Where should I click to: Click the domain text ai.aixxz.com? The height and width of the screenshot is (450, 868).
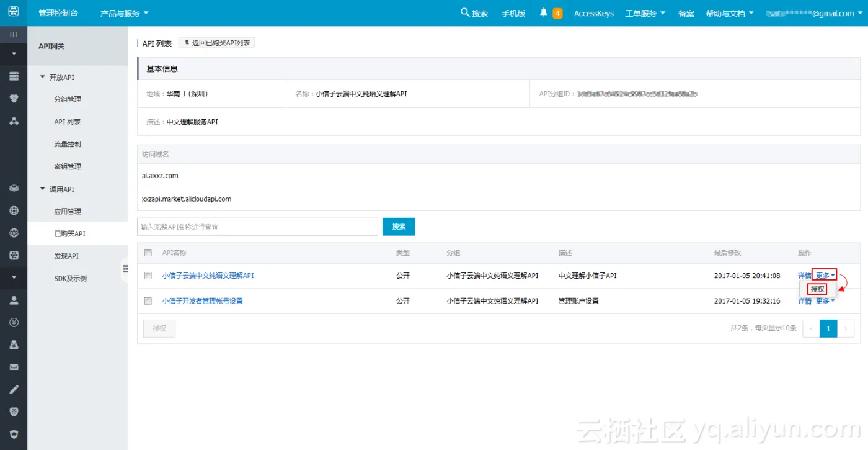coord(160,176)
